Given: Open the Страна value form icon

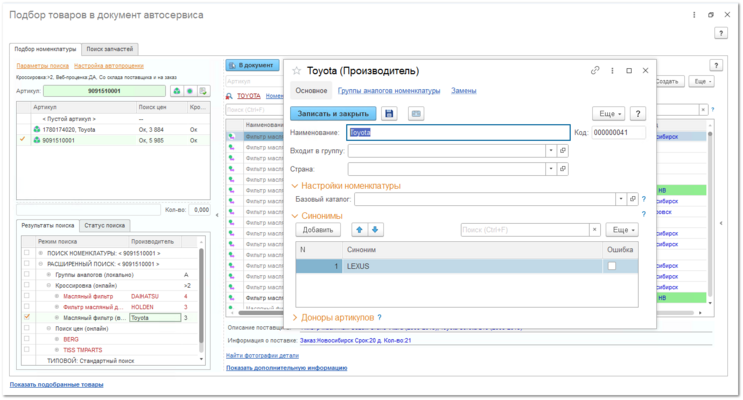Looking at the screenshot, I should pyautogui.click(x=562, y=169).
